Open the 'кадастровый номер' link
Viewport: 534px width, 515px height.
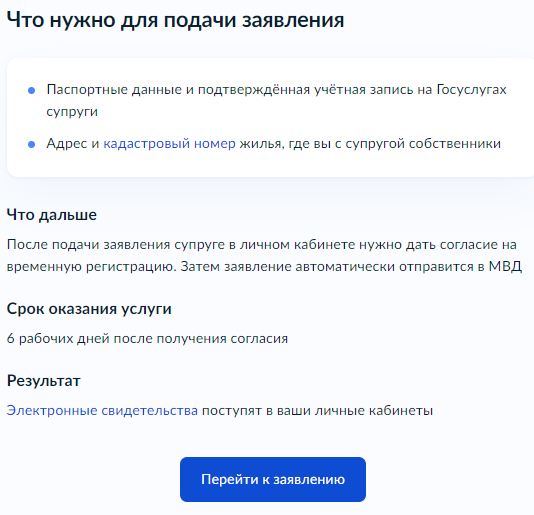pos(169,143)
